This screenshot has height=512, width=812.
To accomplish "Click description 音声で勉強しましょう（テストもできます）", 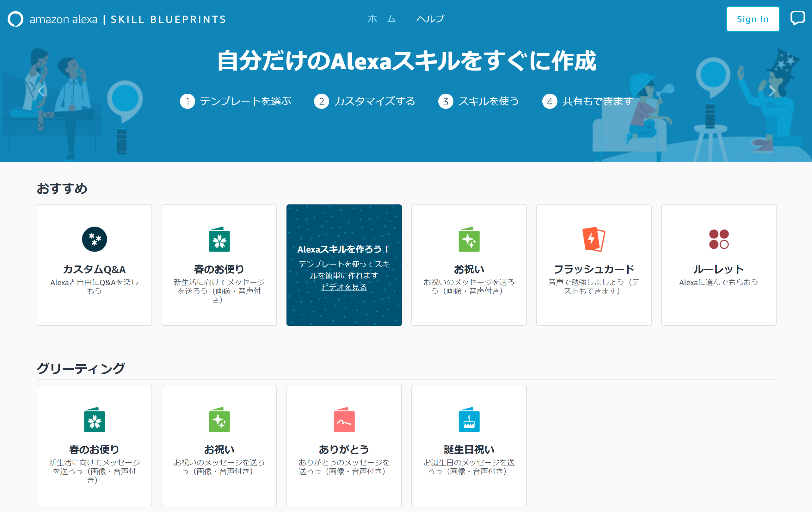I will (594, 287).
